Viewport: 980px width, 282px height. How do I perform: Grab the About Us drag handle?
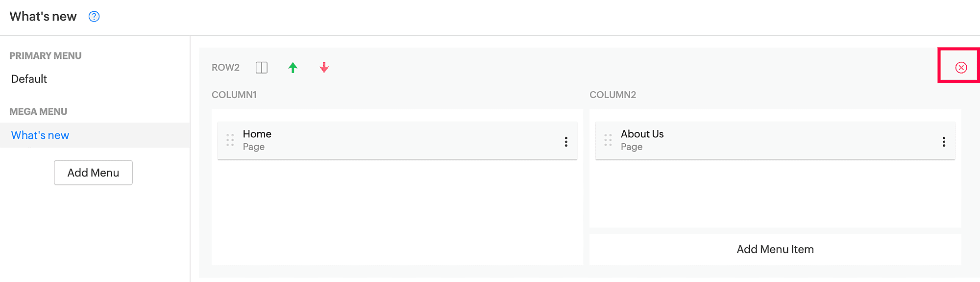tap(608, 140)
